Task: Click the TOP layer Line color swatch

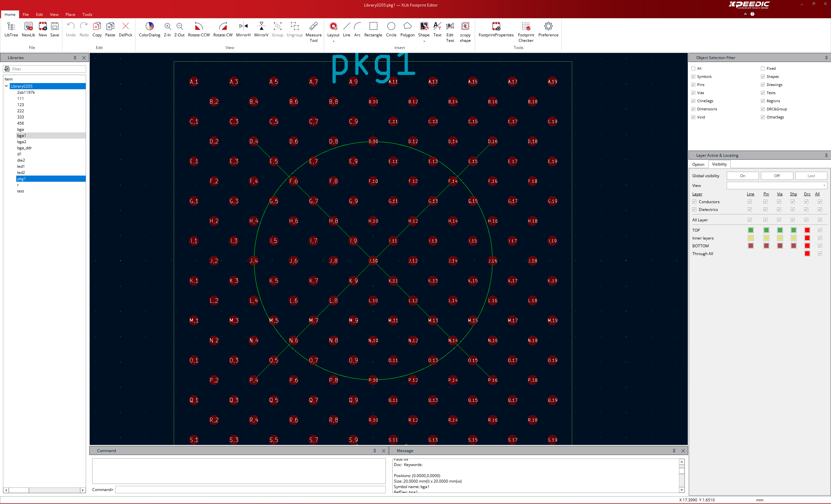Action: click(x=751, y=230)
